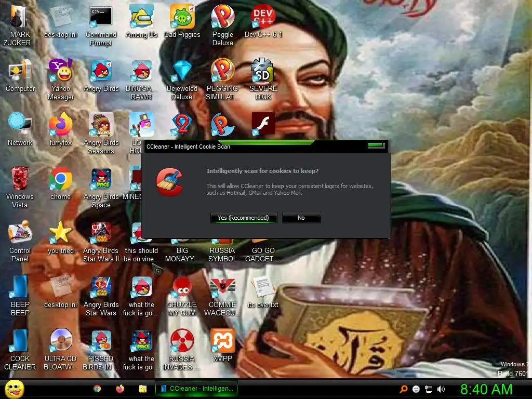Select the Yahoo Messenger desktop icon
The width and height of the screenshot is (532, 399).
(61, 80)
